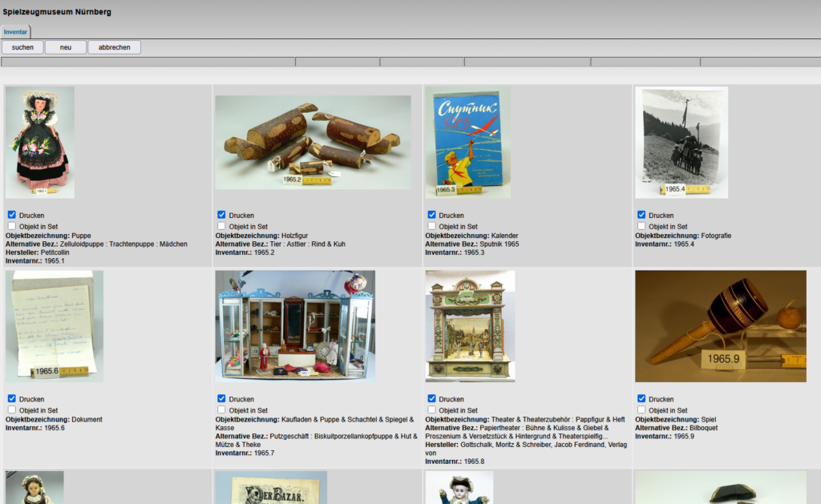
Task: Switch to the Inventar tab
Action: pos(15,31)
